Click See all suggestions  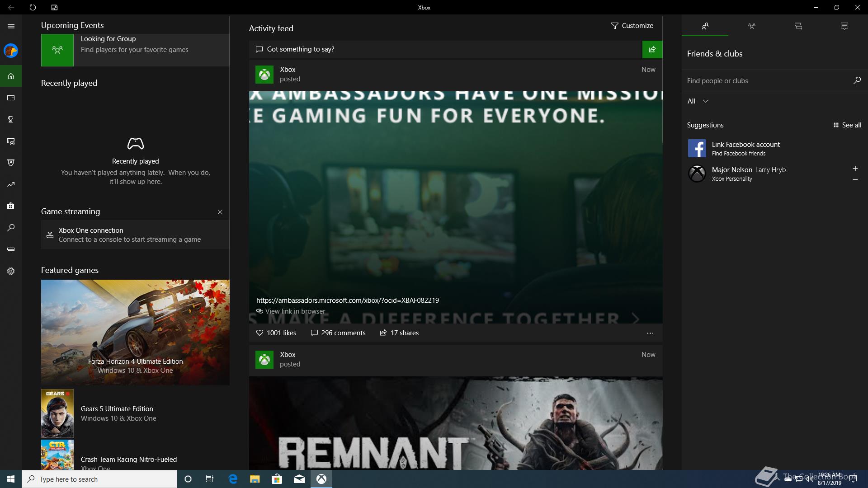(x=847, y=125)
